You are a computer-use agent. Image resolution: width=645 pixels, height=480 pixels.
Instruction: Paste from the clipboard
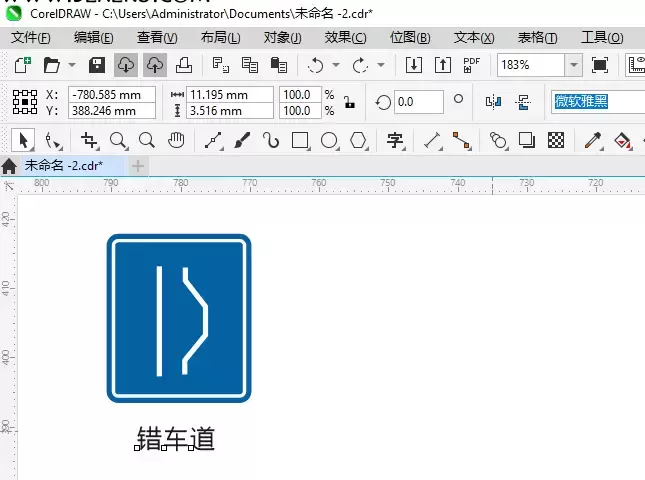tap(279, 65)
